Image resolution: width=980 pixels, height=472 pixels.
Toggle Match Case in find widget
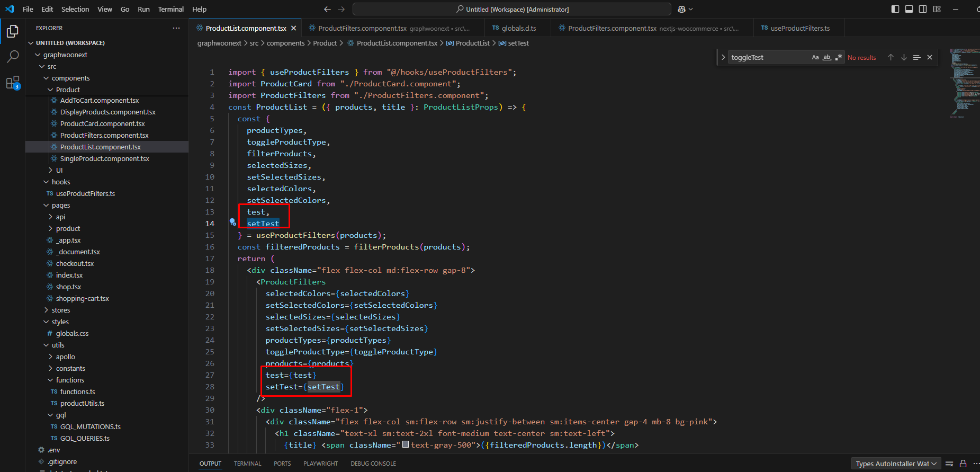[x=815, y=57]
